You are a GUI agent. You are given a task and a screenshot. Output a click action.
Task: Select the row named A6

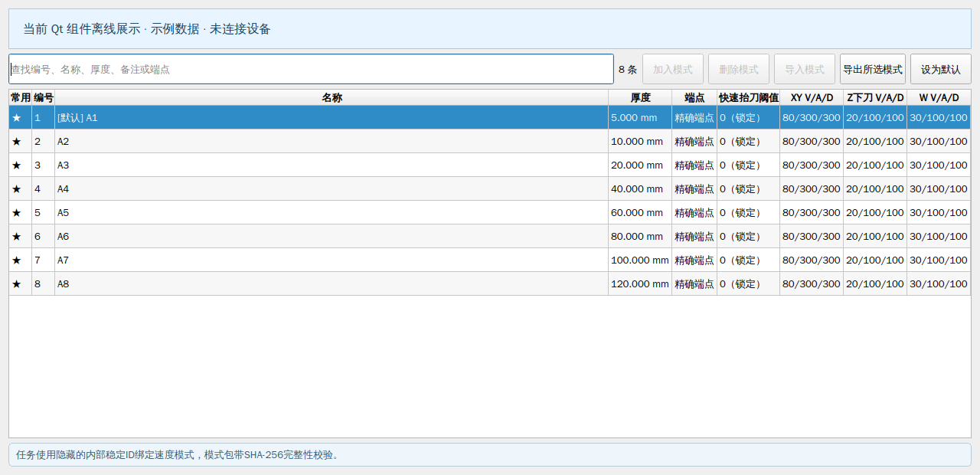point(490,237)
